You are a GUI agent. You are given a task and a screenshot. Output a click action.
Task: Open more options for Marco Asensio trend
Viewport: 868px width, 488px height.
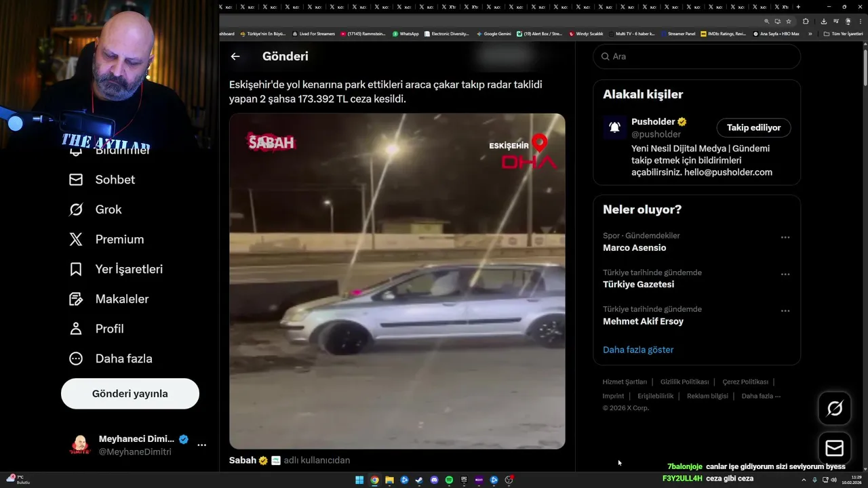(x=785, y=237)
